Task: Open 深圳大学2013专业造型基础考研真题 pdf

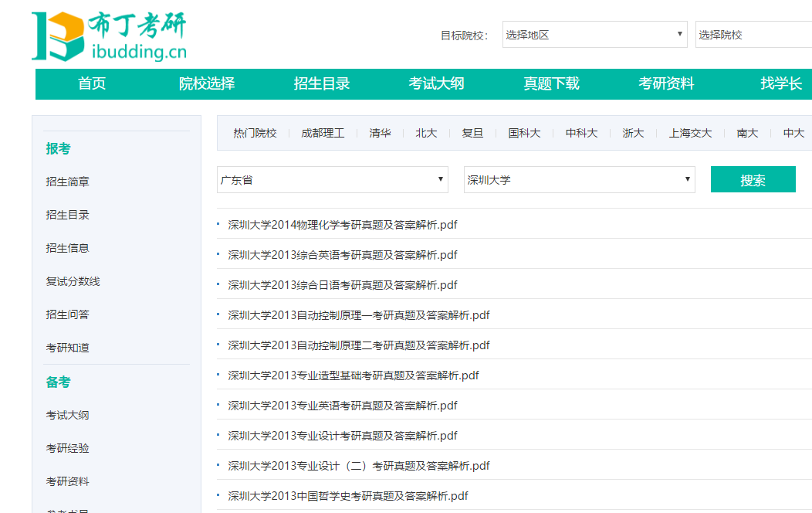Action: tap(354, 375)
